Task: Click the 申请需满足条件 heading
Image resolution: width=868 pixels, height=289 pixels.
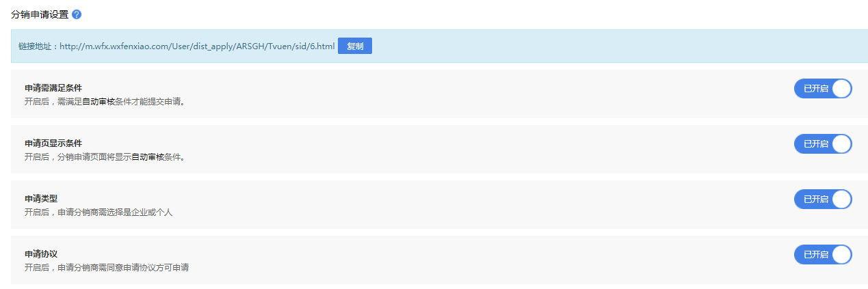Action: [53, 88]
